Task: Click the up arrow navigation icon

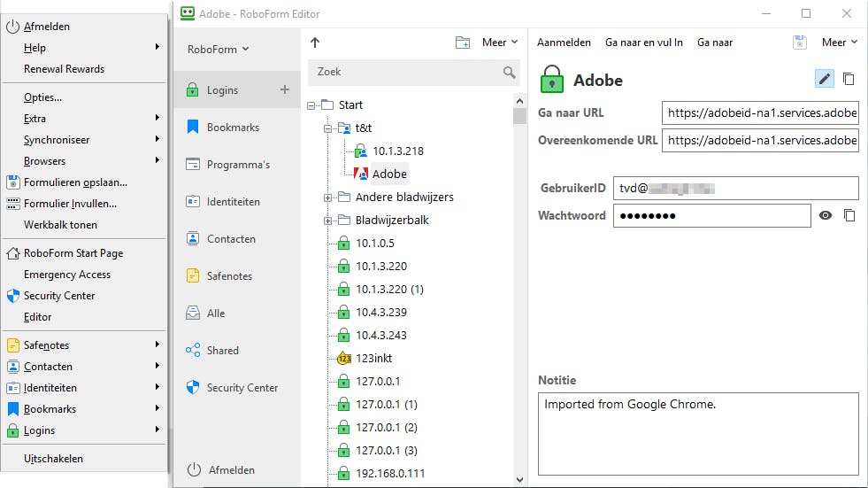Action: coord(316,43)
